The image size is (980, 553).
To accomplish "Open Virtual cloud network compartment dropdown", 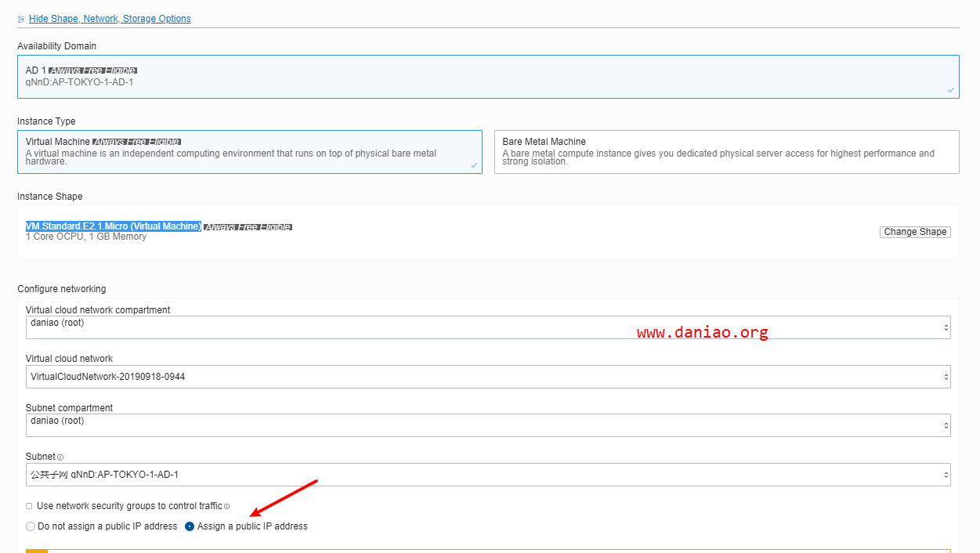I will pyautogui.click(x=488, y=327).
